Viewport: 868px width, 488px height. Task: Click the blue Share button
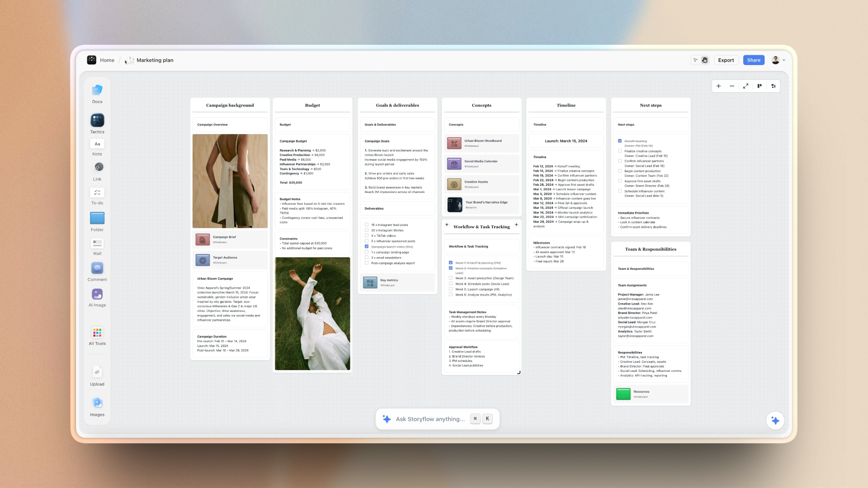[x=754, y=60]
